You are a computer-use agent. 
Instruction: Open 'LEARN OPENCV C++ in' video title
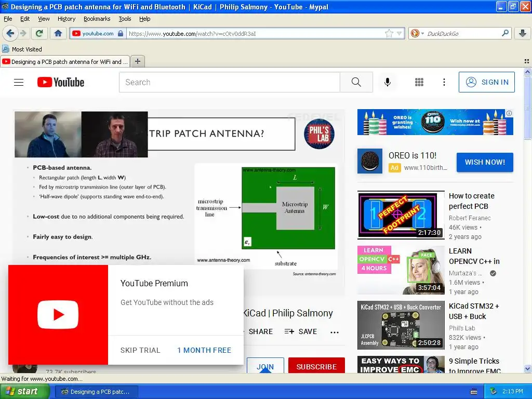(474, 256)
